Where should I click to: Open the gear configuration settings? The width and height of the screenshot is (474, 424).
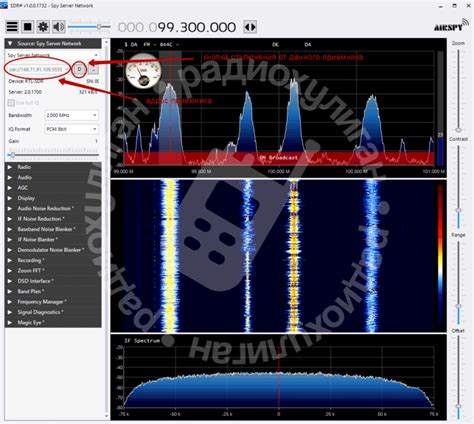tap(43, 27)
